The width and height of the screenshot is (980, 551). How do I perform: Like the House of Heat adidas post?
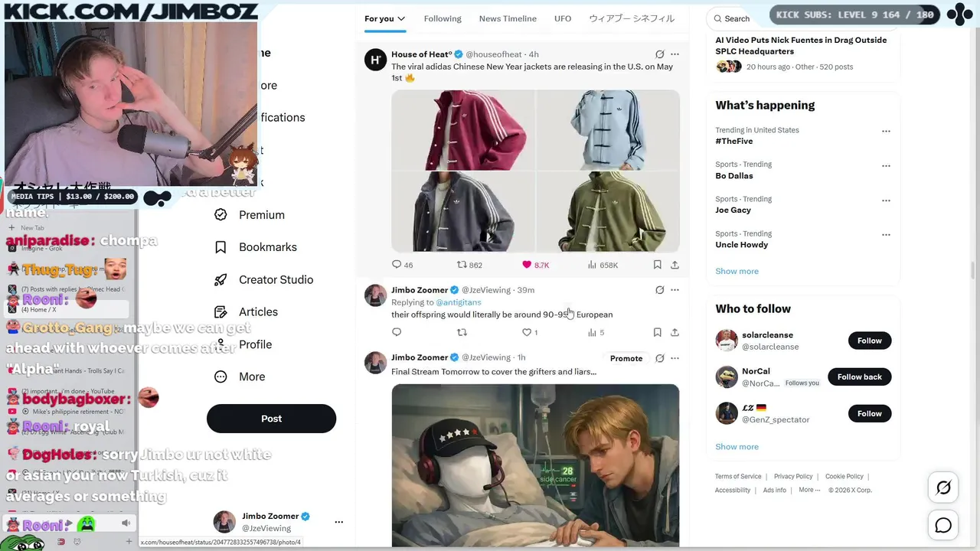[535, 265]
